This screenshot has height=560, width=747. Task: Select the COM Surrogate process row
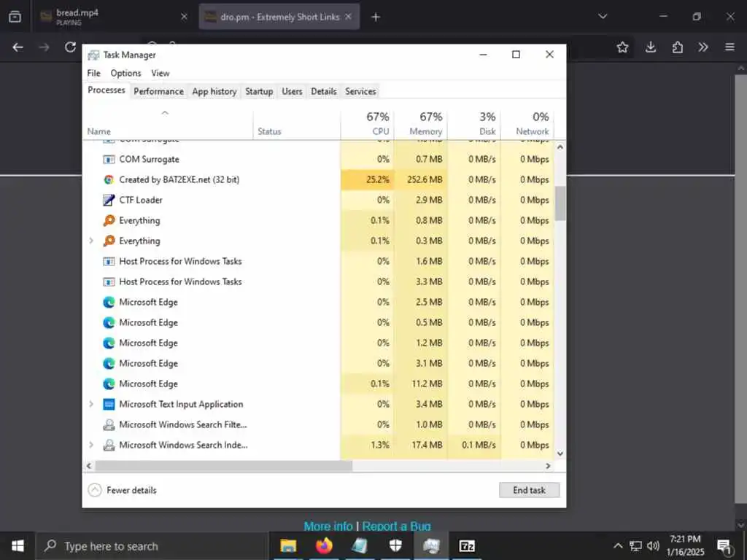click(318, 160)
